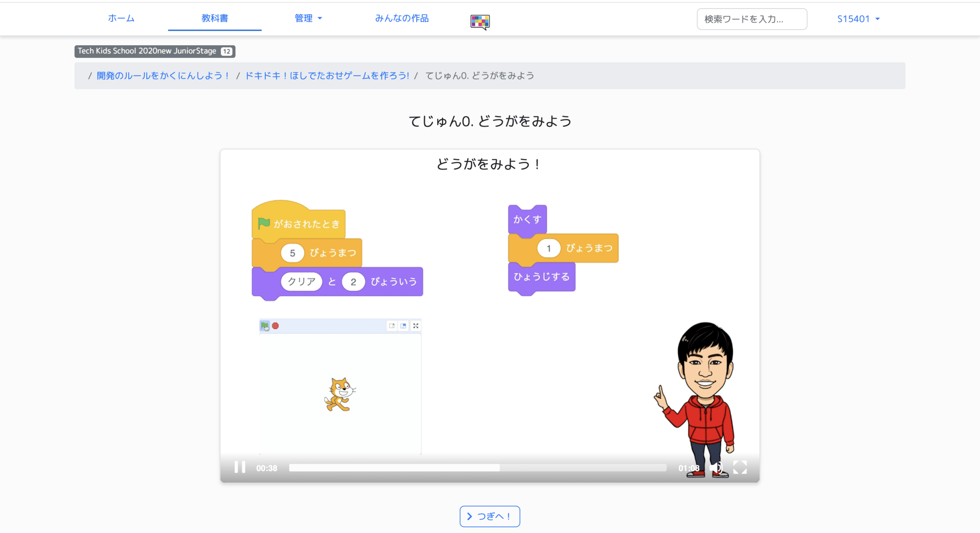Open the ホーム tab
This screenshot has width=980, height=533.
121,18
